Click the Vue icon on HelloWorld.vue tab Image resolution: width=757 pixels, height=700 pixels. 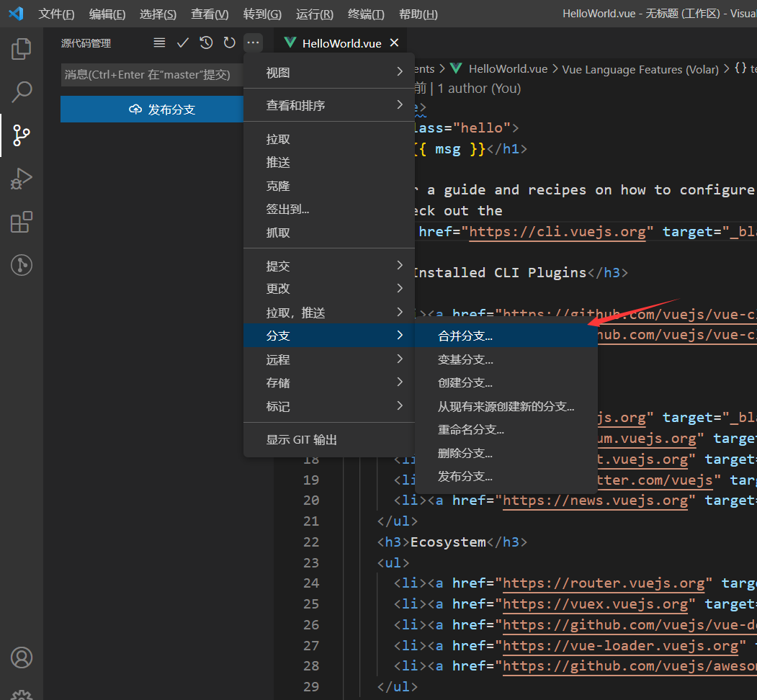(x=290, y=42)
